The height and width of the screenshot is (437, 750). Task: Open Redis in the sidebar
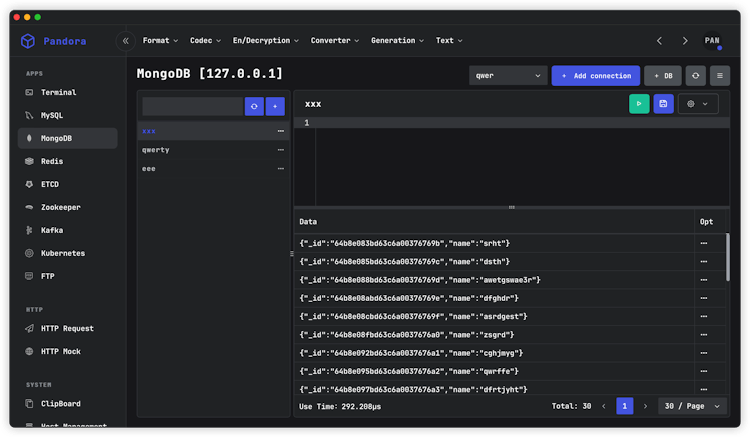(x=52, y=161)
